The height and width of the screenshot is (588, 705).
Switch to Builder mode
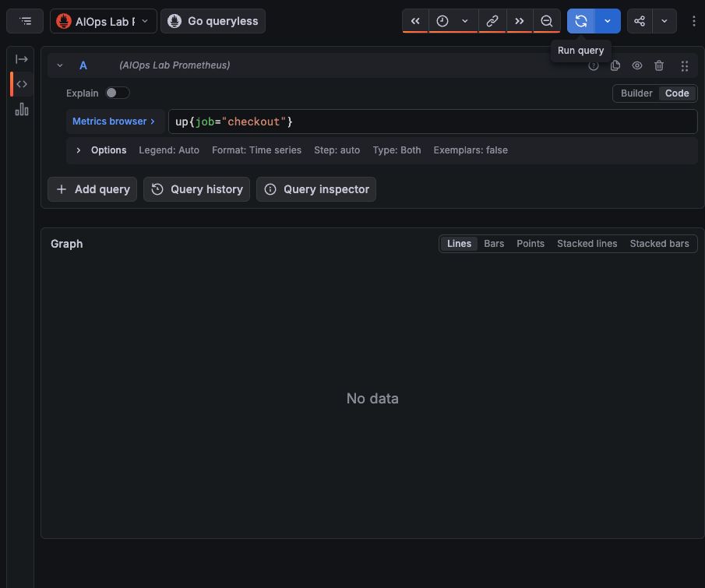636,93
